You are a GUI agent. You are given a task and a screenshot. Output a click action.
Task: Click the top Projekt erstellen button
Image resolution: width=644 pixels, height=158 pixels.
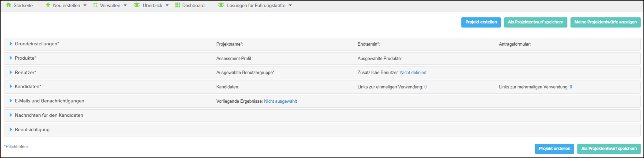pos(481,22)
